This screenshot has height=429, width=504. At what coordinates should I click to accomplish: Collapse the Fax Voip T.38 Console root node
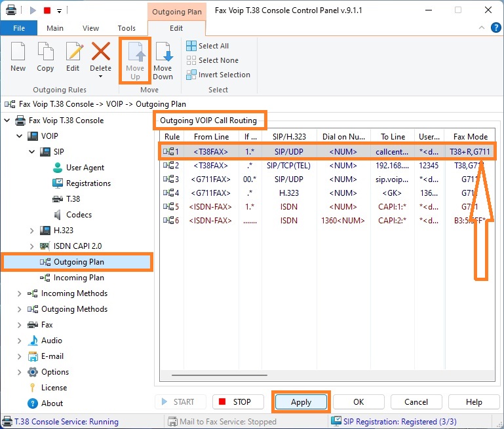click(x=7, y=121)
